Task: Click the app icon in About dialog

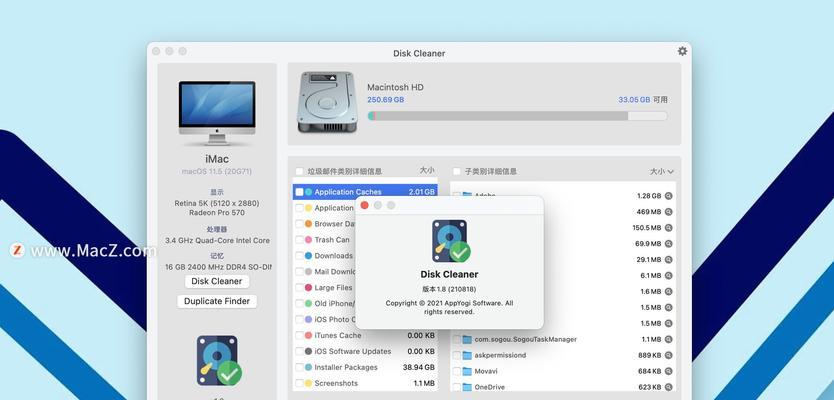Action: point(451,241)
